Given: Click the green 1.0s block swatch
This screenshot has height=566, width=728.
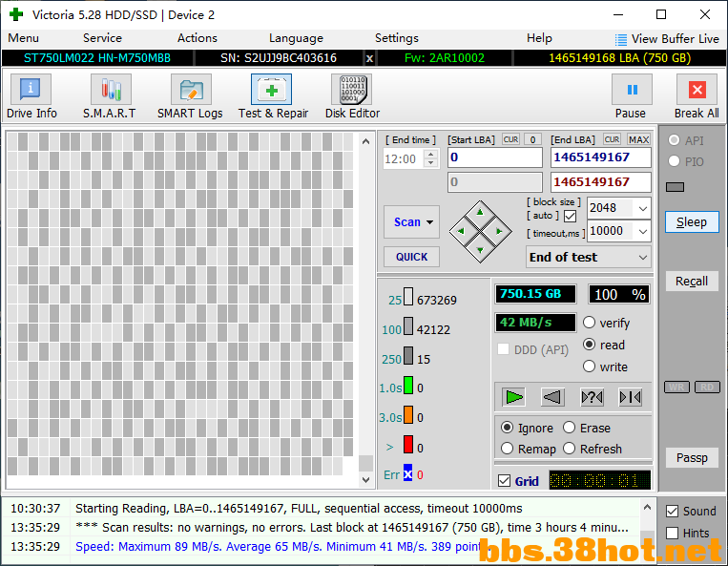Looking at the screenshot, I should (408, 386).
